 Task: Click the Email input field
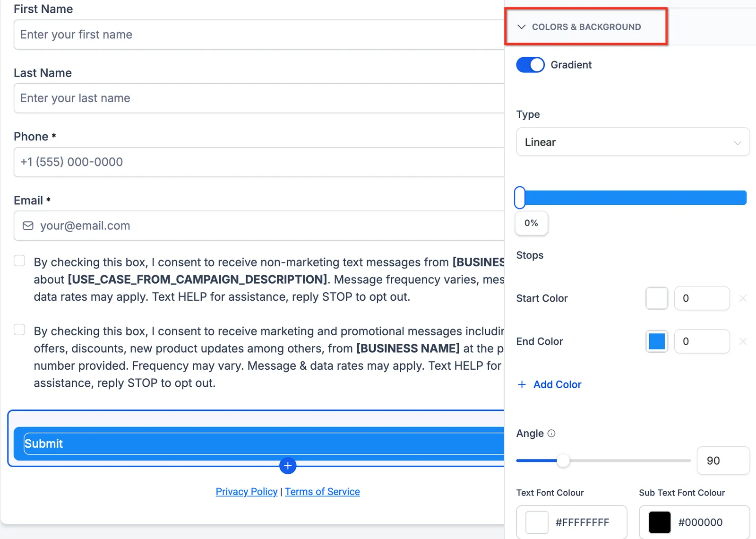point(259,226)
